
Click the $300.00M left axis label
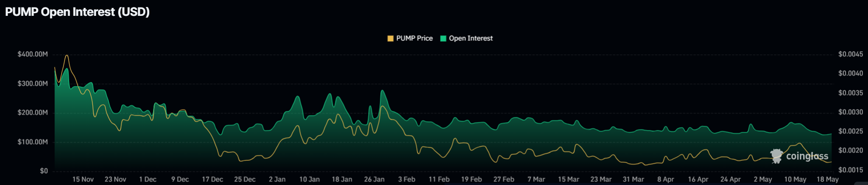(x=33, y=83)
